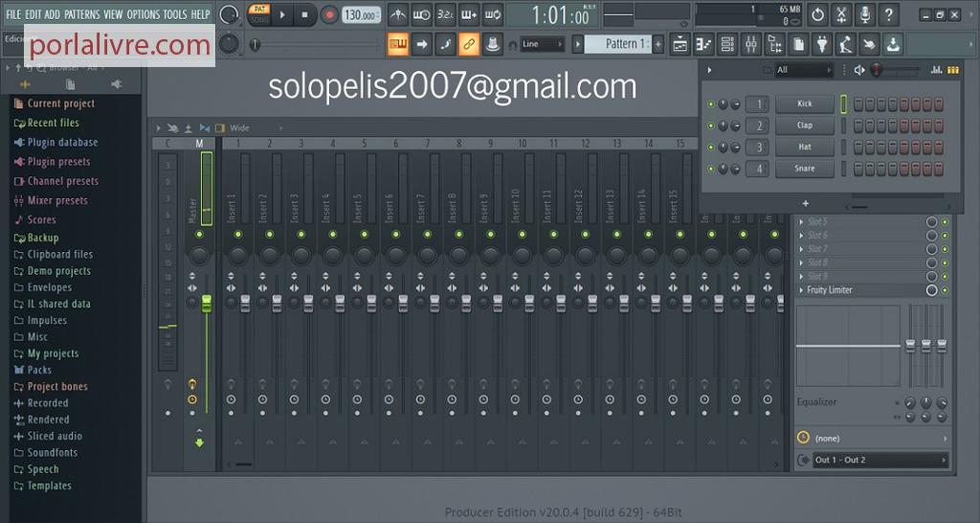Switch to SONG mode

(259, 20)
